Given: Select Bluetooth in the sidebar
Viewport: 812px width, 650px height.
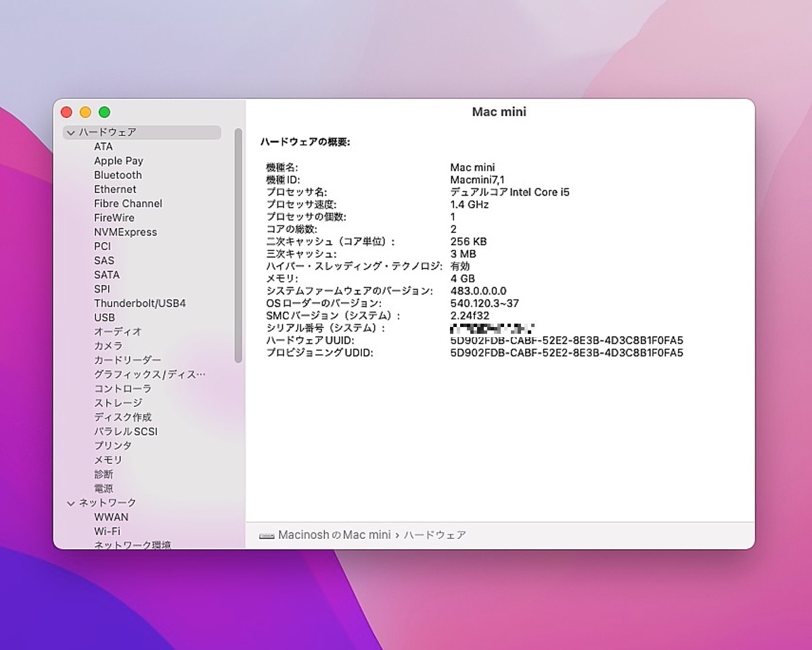Looking at the screenshot, I should tap(118, 175).
